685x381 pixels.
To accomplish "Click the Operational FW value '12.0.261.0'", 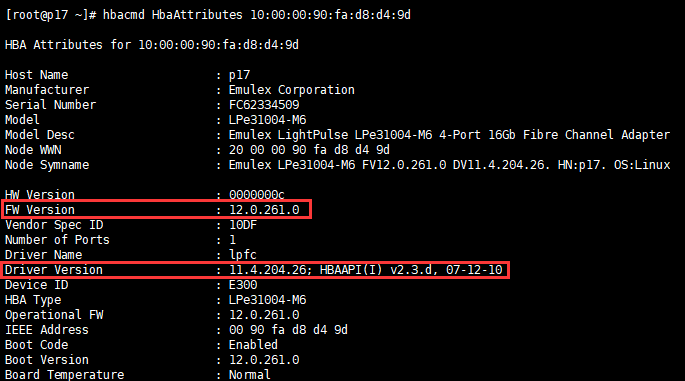I will (264, 315).
